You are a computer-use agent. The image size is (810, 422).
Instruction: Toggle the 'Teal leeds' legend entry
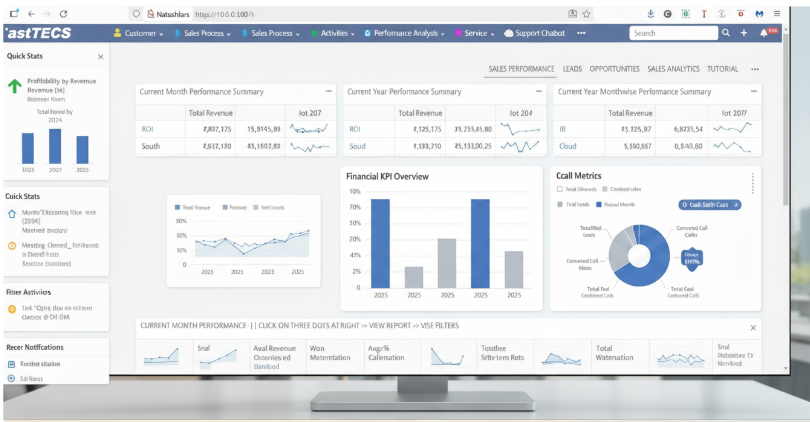573,205
